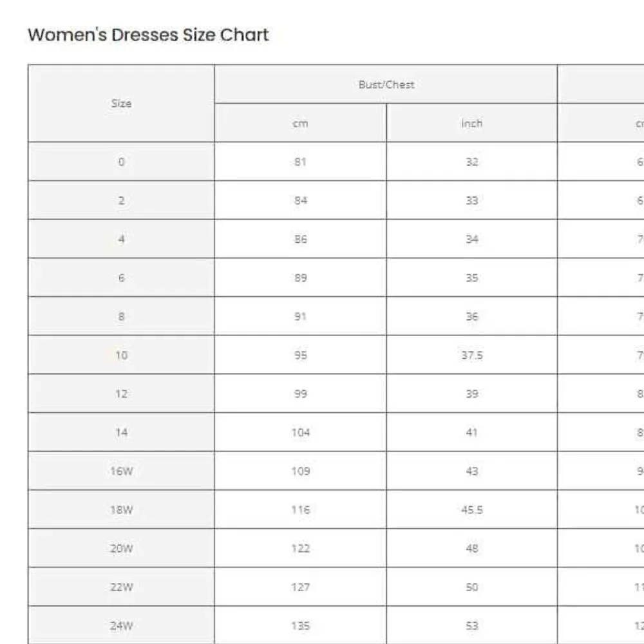Select the 16W size row label
Viewport: 644px width, 644px height.
pyautogui.click(x=121, y=471)
